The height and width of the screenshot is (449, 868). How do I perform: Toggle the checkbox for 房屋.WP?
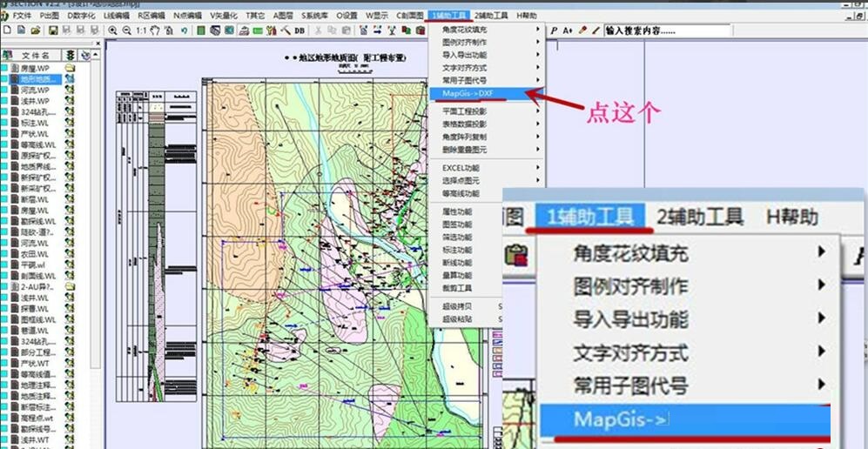click(x=4, y=68)
